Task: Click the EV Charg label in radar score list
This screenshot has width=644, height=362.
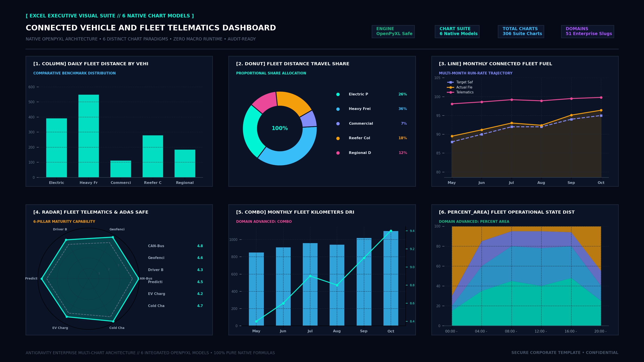Action: coord(157,294)
